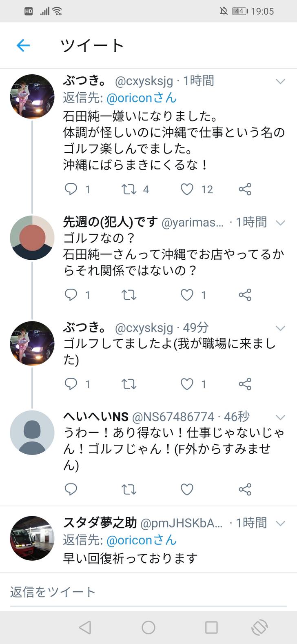Open へいへいNS's profile picture
This screenshot has width=297, height=644.
tap(32, 433)
